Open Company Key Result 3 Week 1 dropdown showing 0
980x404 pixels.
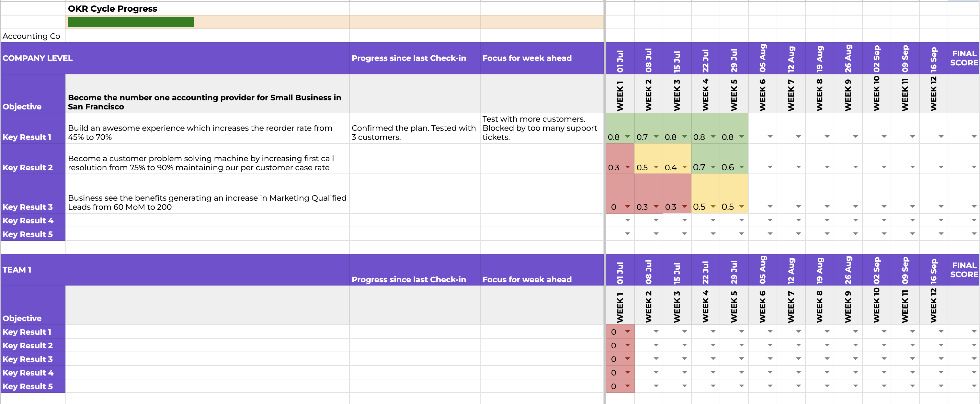click(627, 207)
